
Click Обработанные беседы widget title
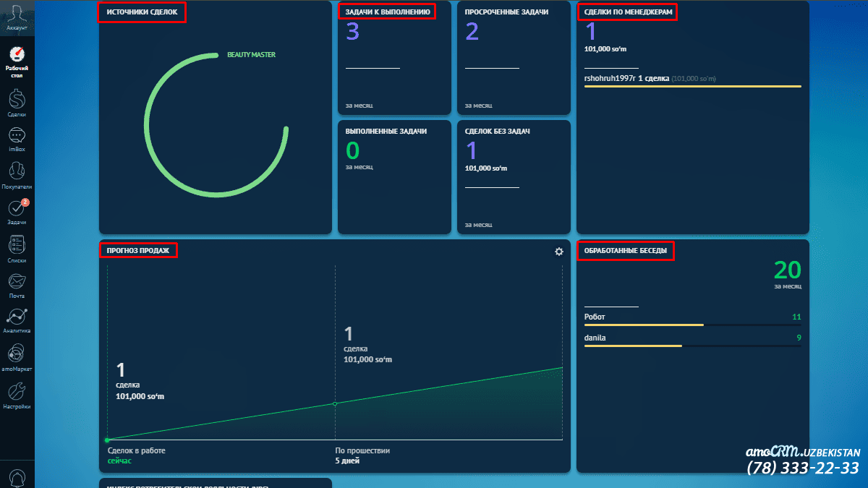point(626,251)
